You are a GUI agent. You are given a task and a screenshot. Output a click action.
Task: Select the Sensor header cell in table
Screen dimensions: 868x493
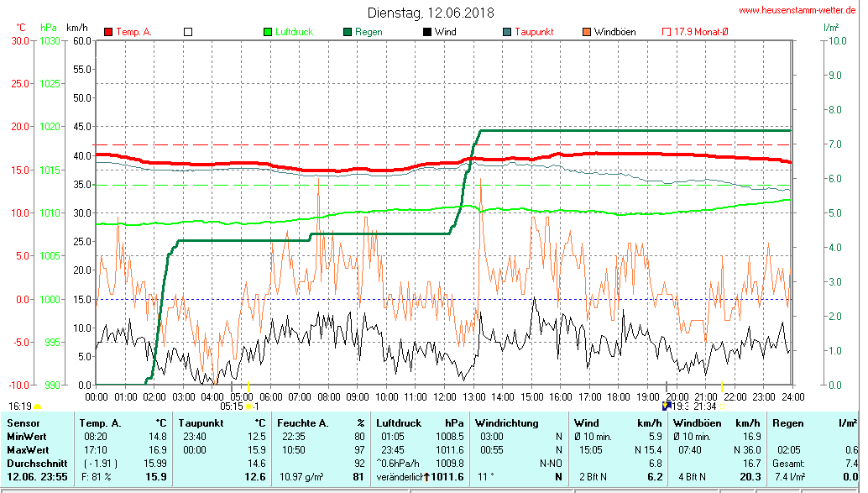pyautogui.click(x=23, y=422)
